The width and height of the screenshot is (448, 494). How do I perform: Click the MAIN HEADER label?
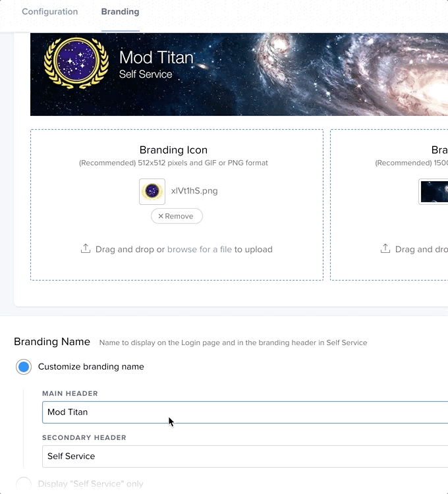70,393
